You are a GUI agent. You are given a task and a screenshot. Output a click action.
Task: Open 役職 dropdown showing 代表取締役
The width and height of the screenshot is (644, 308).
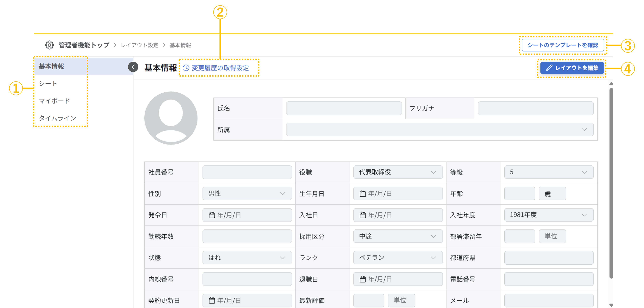coord(398,172)
